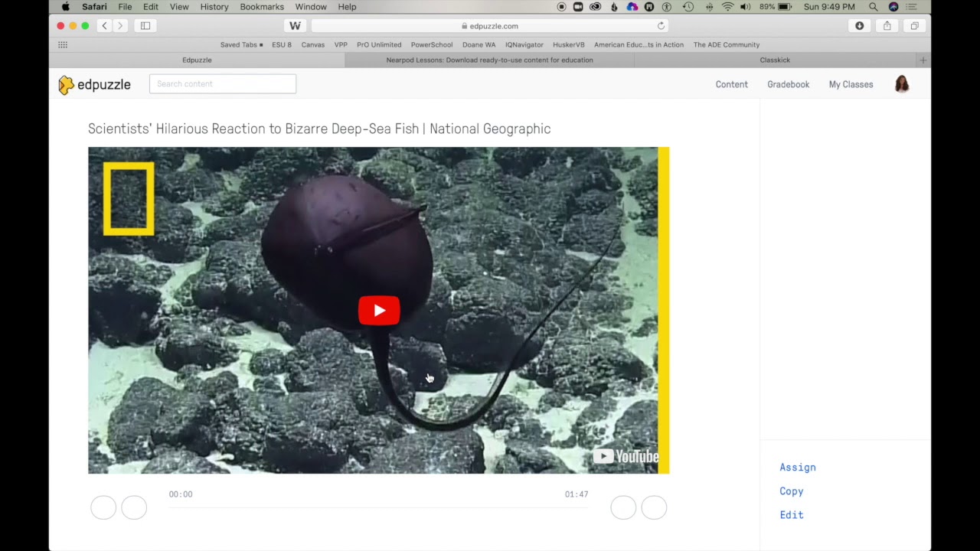Image resolution: width=980 pixels, height=551 pixels.
Task: Open the My Classes link
Action: [x=851, y=84]
